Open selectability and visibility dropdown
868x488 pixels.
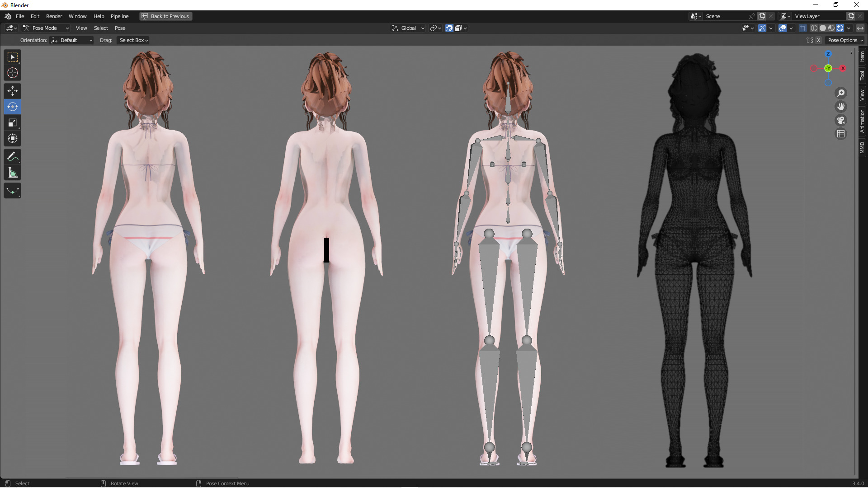click(x=748, y=28)
